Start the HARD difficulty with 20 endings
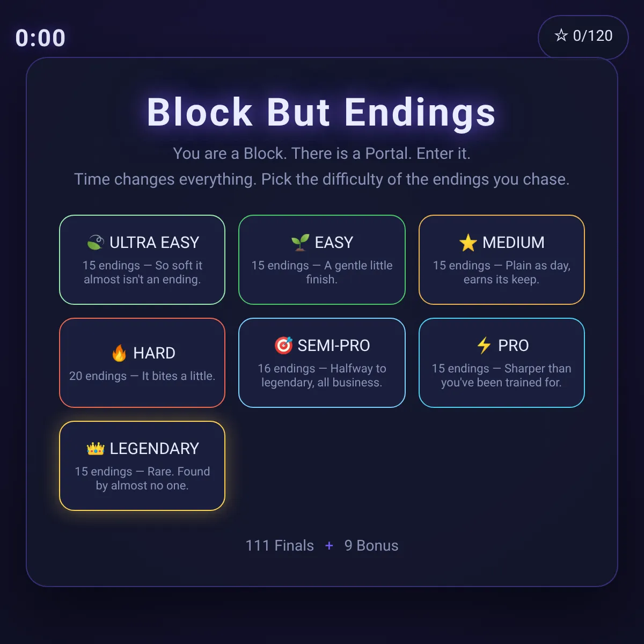Screen dimensions: 644x644 pos(142,363)
